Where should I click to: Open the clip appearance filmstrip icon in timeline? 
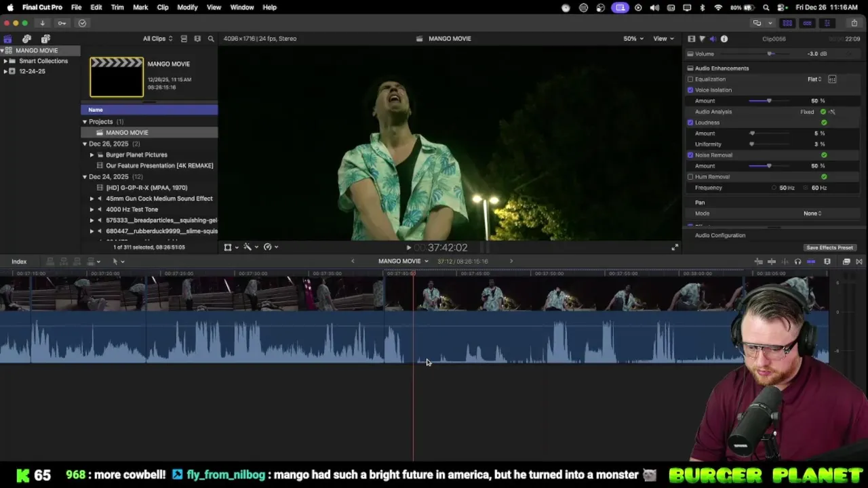coord(827,262)
